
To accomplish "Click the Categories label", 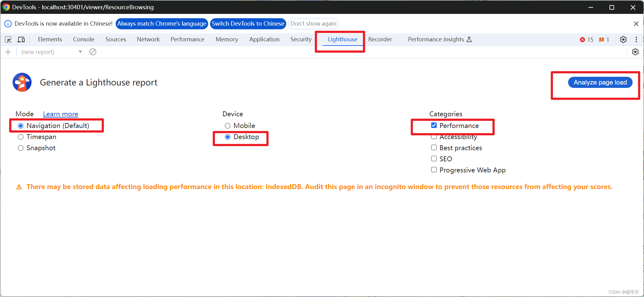I will [x=446, y=114].
